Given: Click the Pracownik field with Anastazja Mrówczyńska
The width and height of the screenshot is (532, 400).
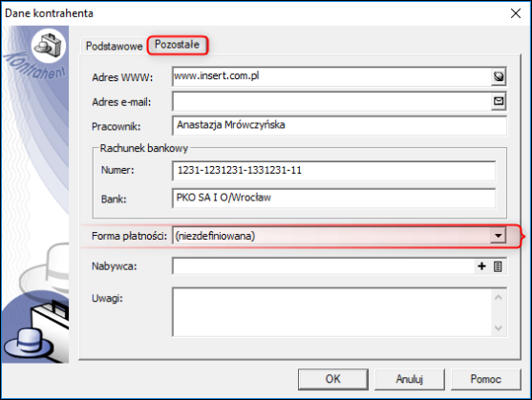Looking at the screenshot, I should click(x=339, y=125).
